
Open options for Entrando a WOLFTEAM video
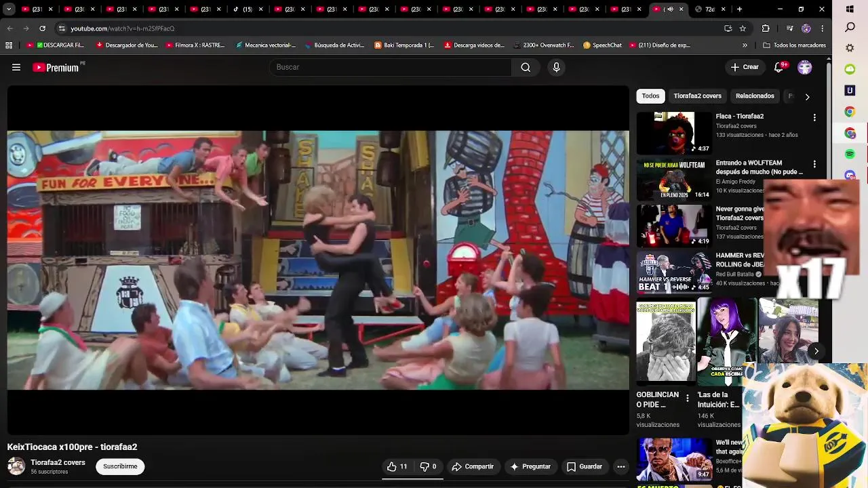click(x=814, y=164)
